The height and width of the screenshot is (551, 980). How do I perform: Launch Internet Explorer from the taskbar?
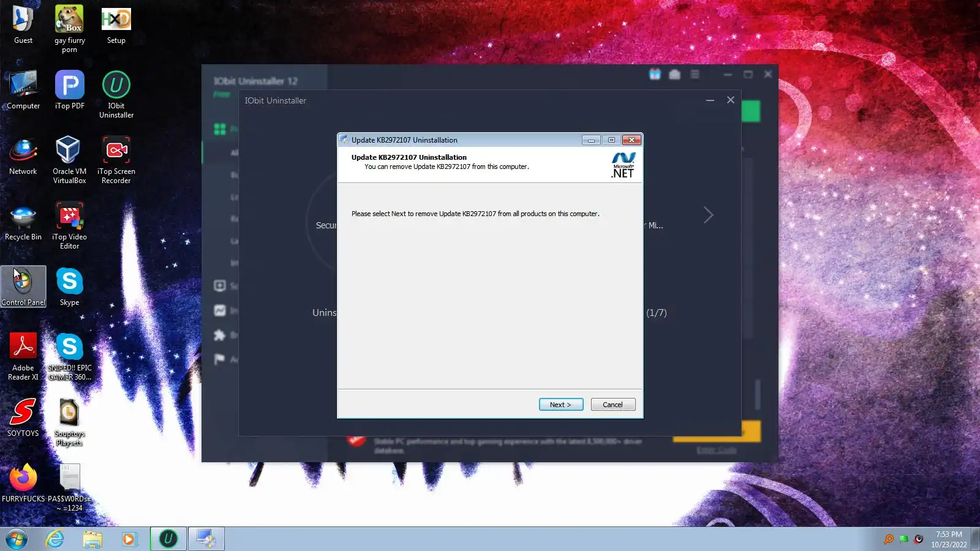55,539
